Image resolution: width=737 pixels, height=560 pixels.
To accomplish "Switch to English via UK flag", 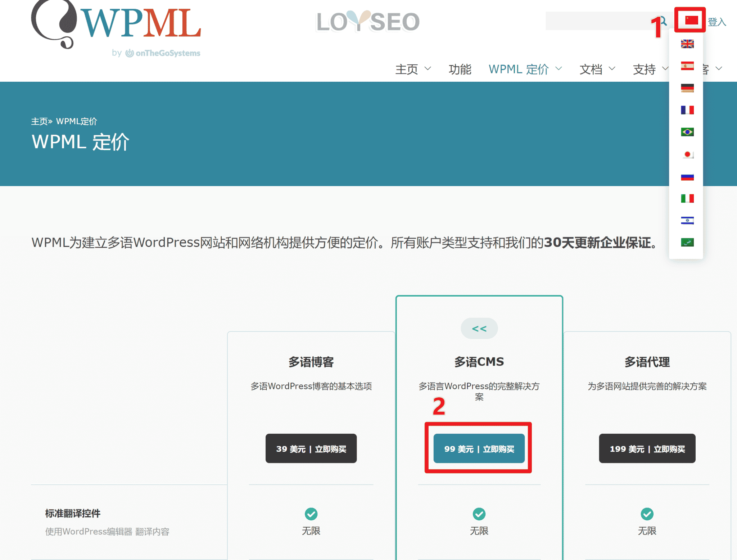I will (687, 44).
